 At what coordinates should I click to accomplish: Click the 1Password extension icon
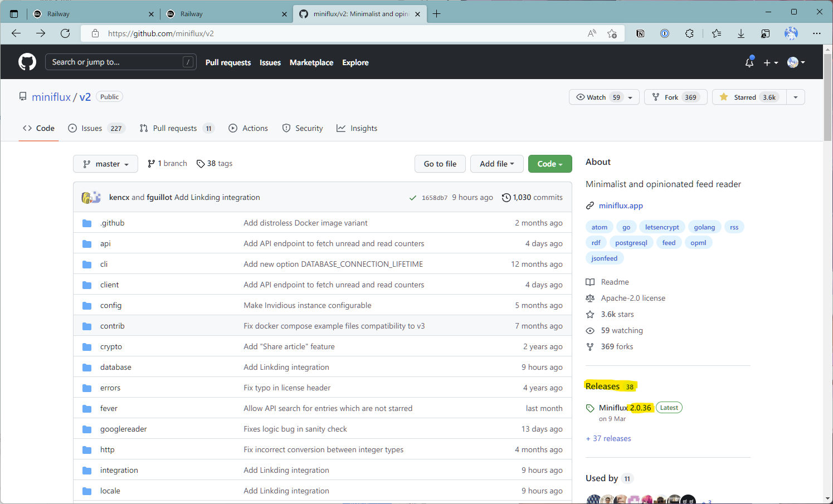pos(665,33)
